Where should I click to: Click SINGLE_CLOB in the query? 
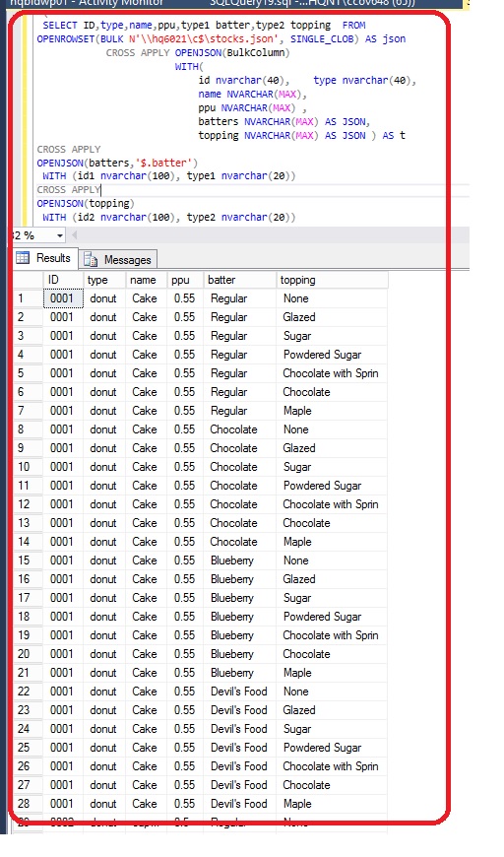[x=325, y=38]
